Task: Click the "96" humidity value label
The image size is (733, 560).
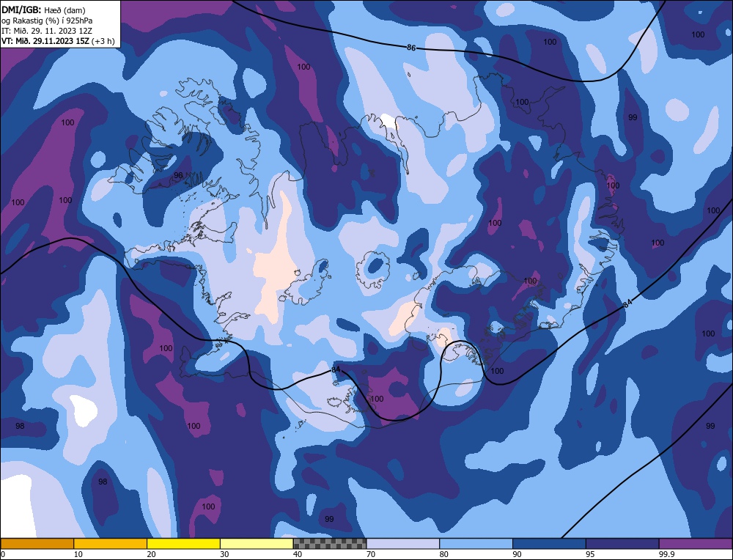Action: [x=178, y=175]
